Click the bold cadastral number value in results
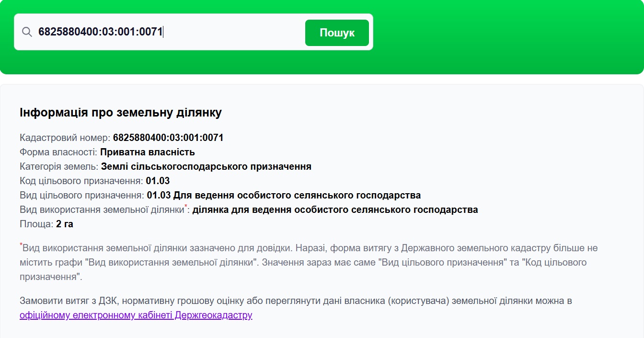 [x=168, y=138]
